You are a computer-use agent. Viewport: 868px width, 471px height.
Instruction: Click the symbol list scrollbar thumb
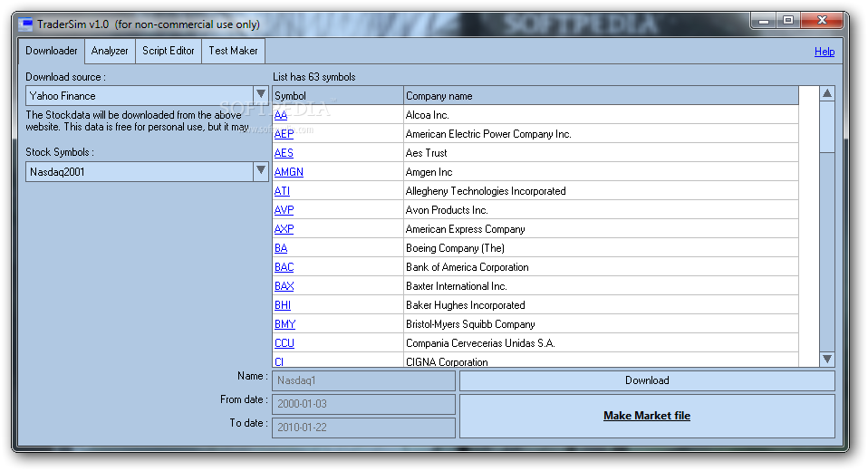pos(827,127)
